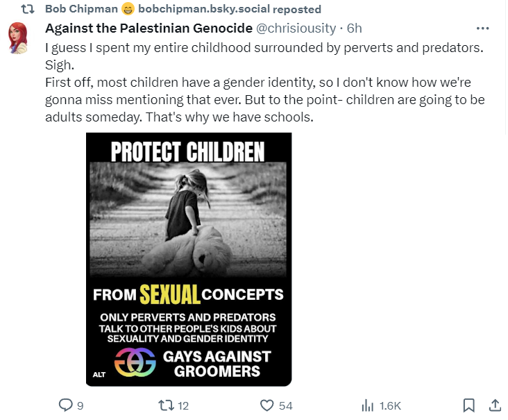Click the grinning emoji beside Bob Chipman
Screen dimensions: 508x420
127,9
